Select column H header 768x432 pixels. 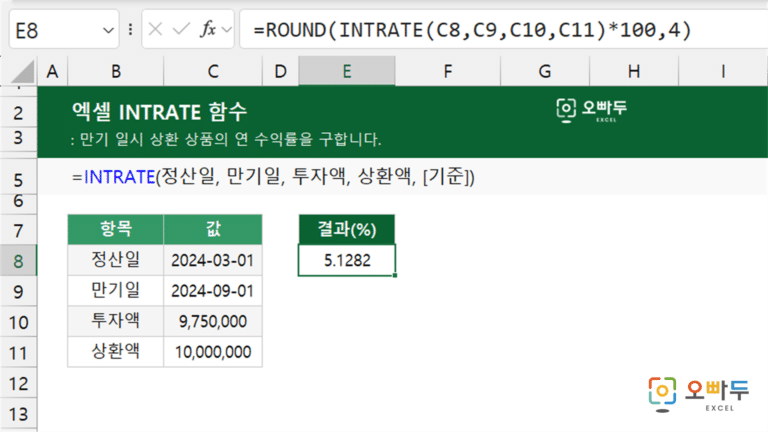[634, 72]
